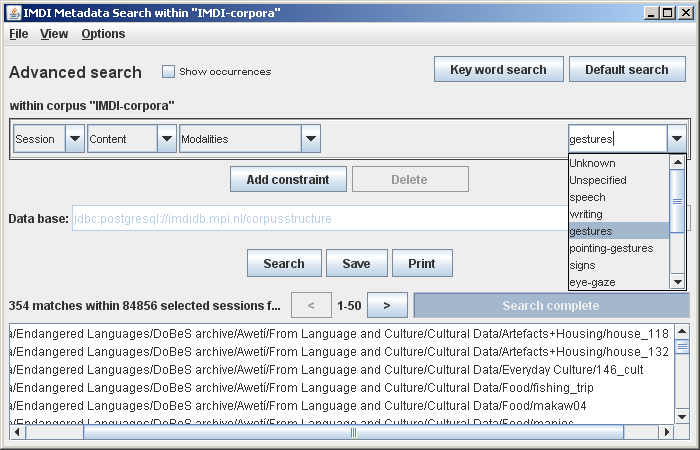Select pointing-gestures from the dropdown list
Image resolution: width=700 pixels, height=450 pixels.
point(610,248)
